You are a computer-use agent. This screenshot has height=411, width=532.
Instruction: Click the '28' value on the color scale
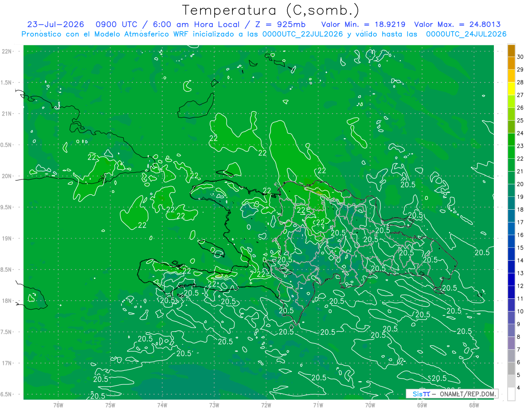pos(520,82)
